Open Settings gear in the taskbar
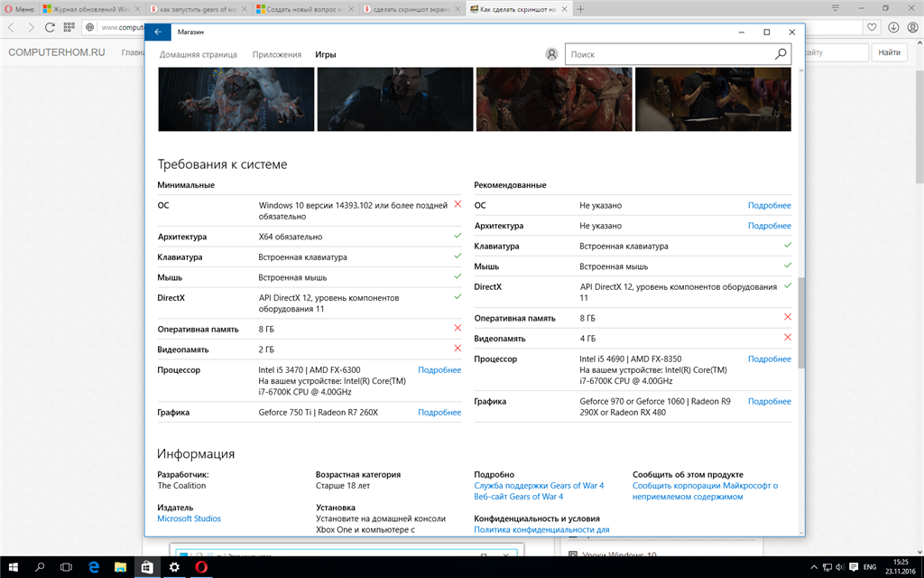 coord(174,567)
